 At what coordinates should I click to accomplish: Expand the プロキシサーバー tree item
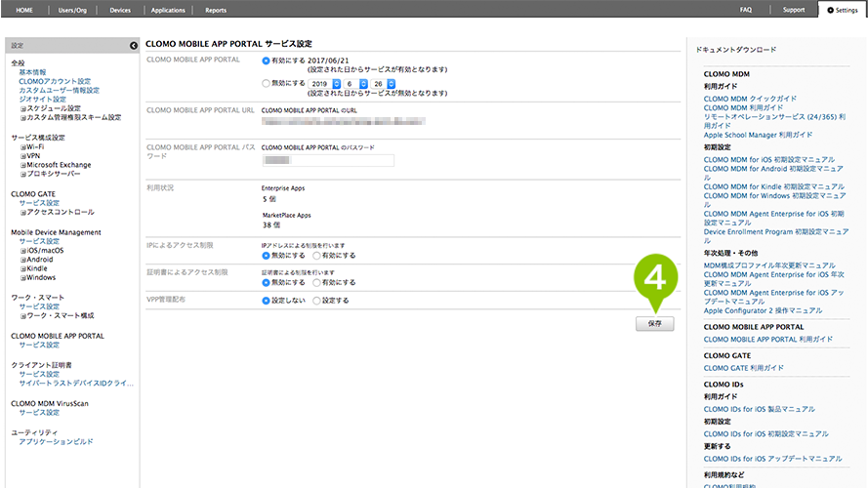click(23, 175)
